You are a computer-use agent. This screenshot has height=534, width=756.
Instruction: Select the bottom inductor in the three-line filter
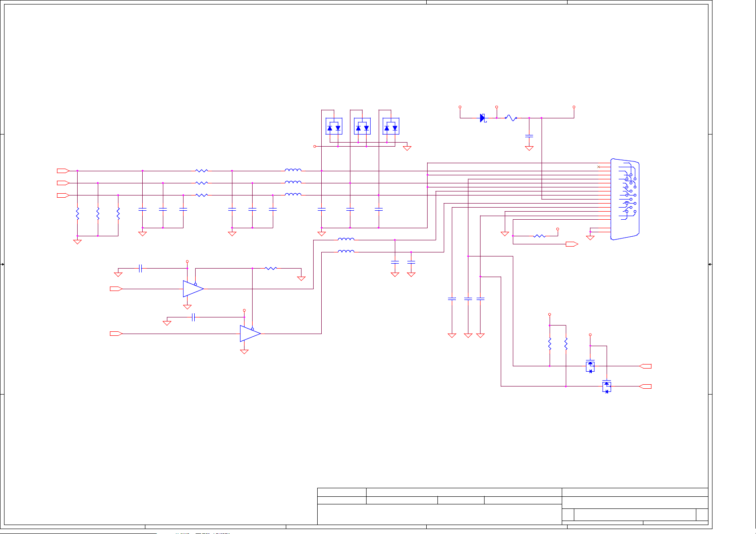[293, 194]
